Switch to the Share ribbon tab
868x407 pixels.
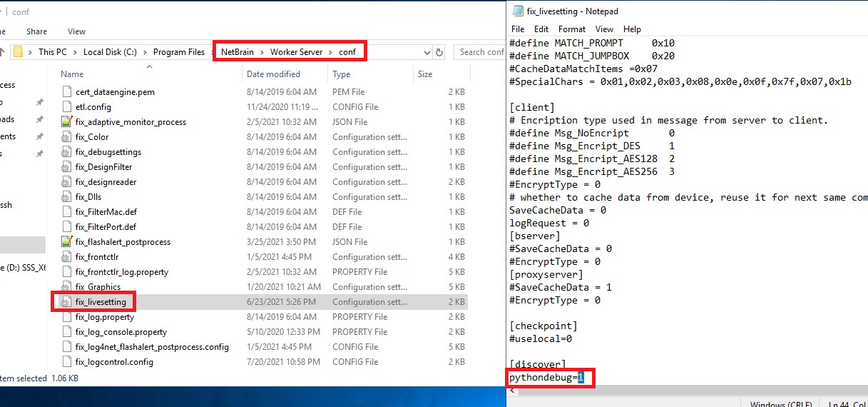pos(36,31)
